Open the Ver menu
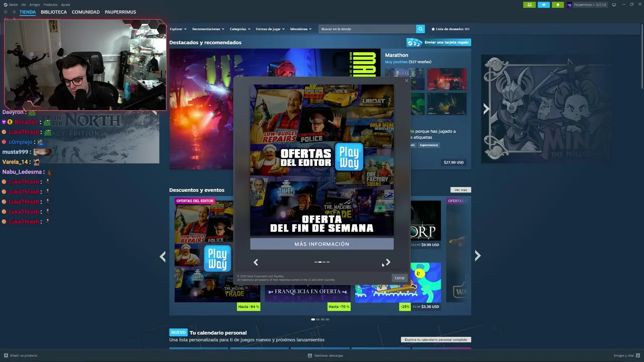The height and width of the screenshot is (362, 644). point(24,5)
